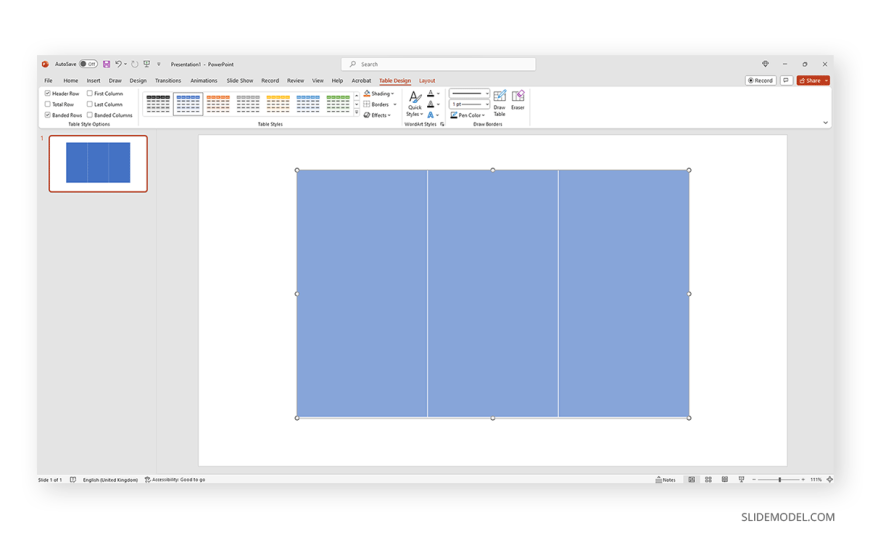
Task: Collapse the ribbon with the chevron
Action: point(826,123)
